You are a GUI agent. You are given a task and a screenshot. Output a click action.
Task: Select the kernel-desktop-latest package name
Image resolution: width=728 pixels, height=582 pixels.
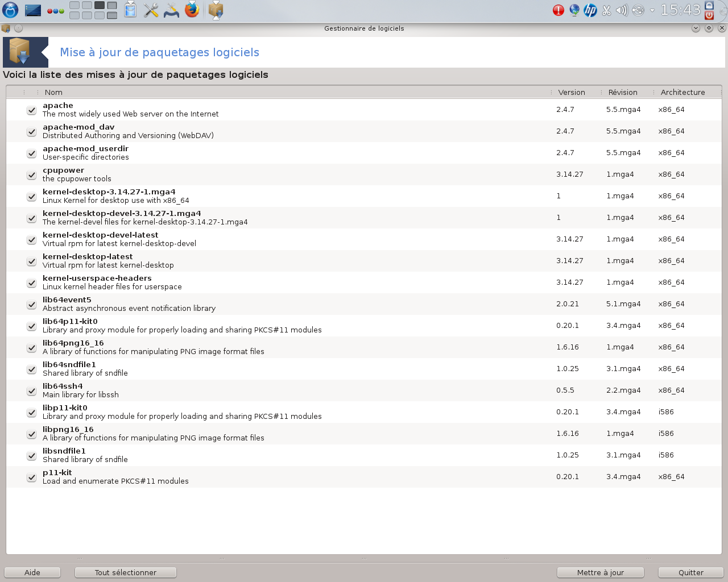point(88,256)
